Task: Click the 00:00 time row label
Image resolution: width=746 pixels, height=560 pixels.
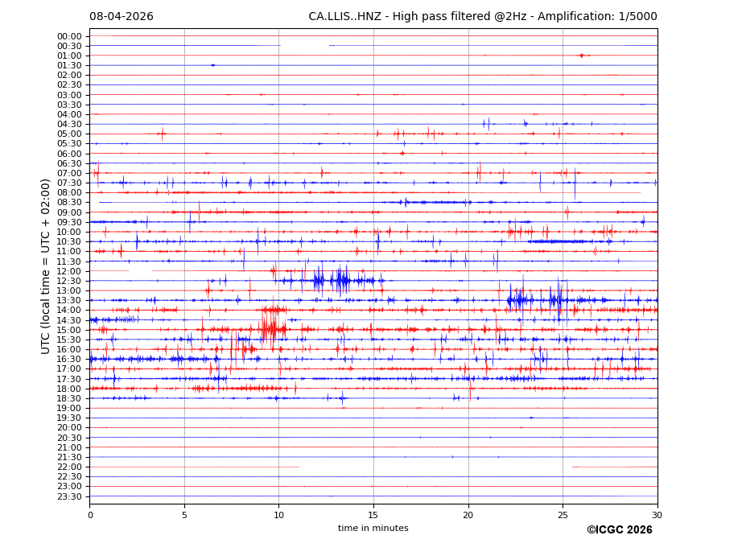Action: 69,36
